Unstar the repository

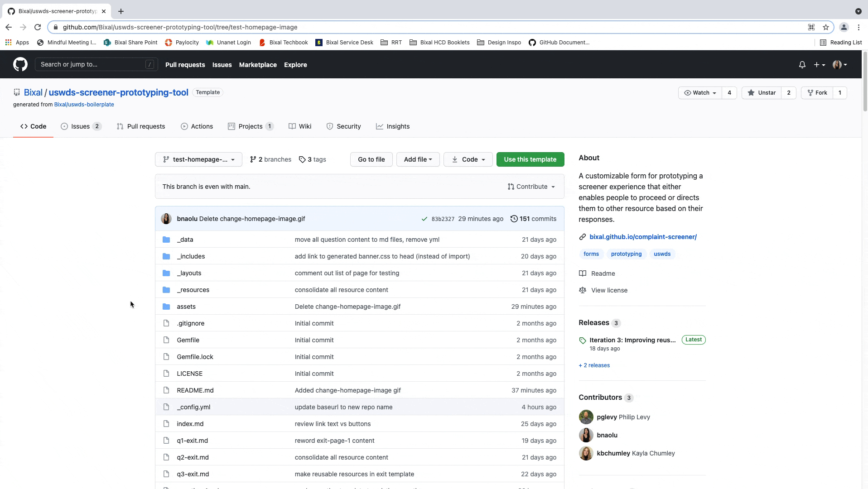pyautogui.click(x=762, y=93)
